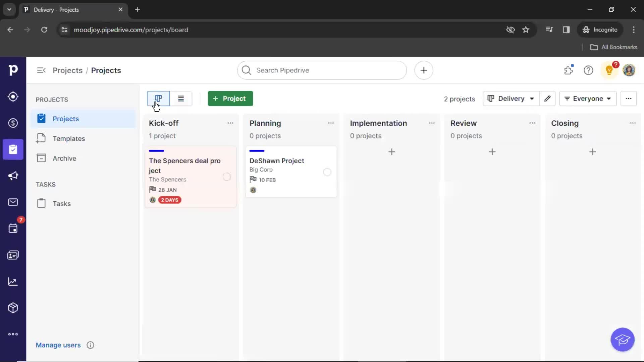Toggle completion status on Spencers project

(227, 177)
